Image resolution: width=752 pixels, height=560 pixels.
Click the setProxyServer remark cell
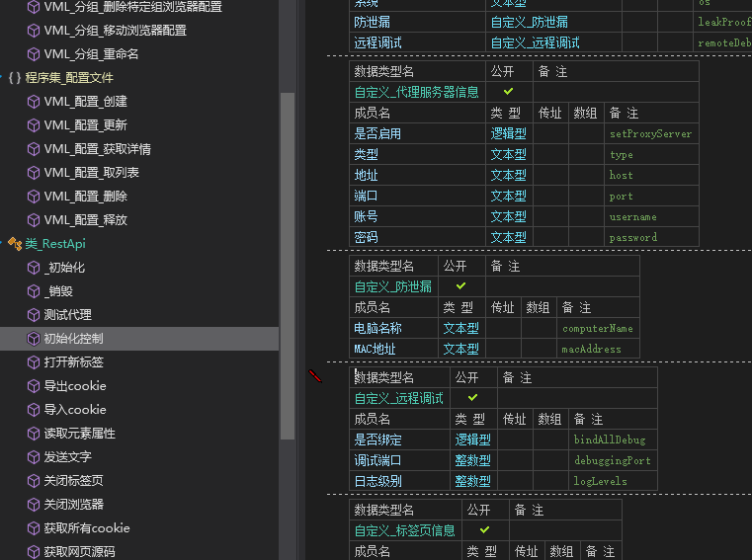pyautogui.click(x=651, y=133)
